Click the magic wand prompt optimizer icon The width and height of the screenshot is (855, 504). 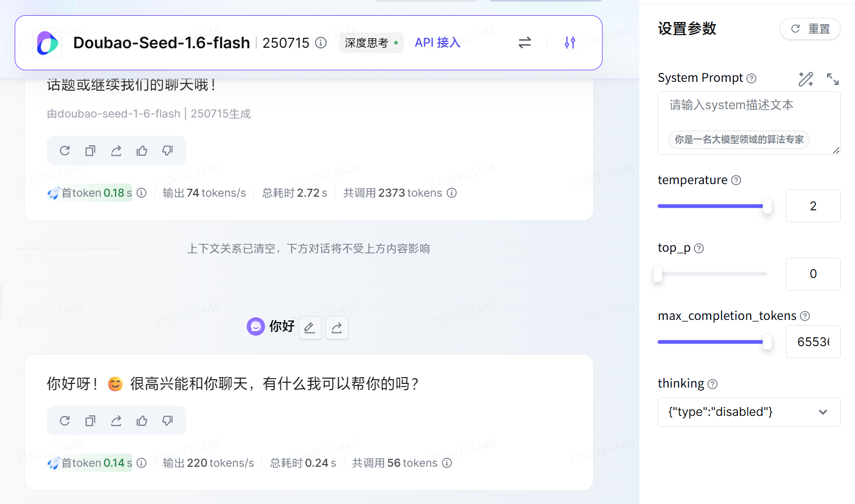pos(806,79)
